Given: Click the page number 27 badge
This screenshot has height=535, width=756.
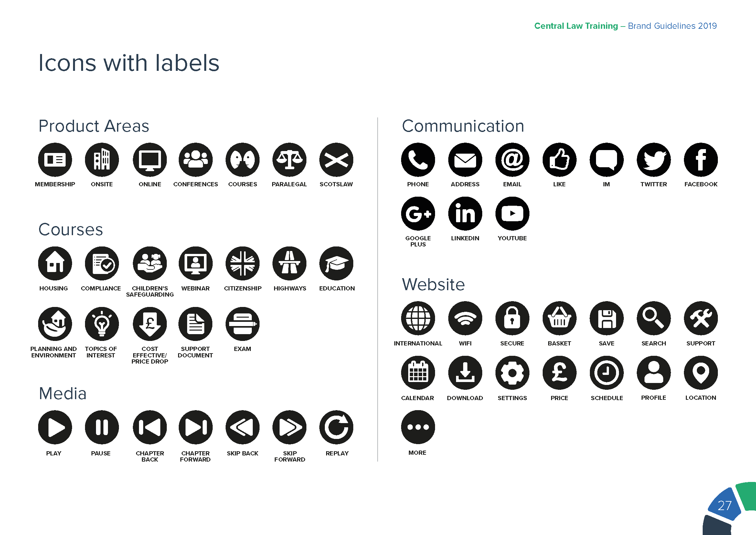Looking at the screenshot, I should [724, 506].
